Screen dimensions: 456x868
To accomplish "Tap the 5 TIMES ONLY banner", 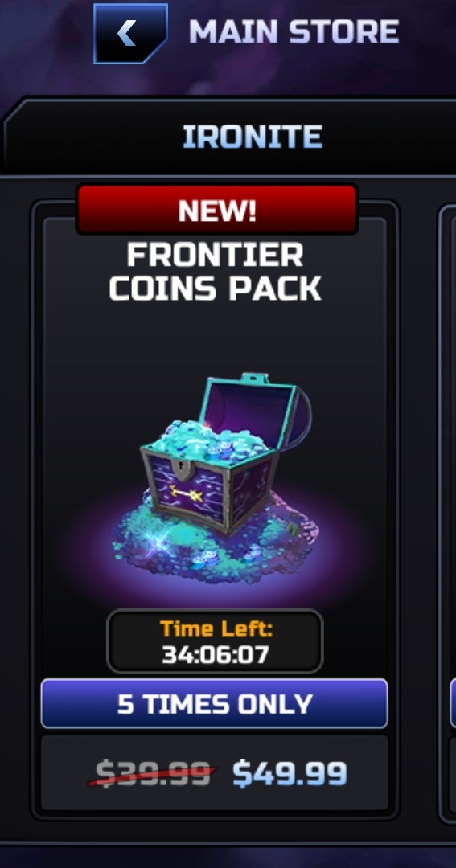I will click(215, 703).
